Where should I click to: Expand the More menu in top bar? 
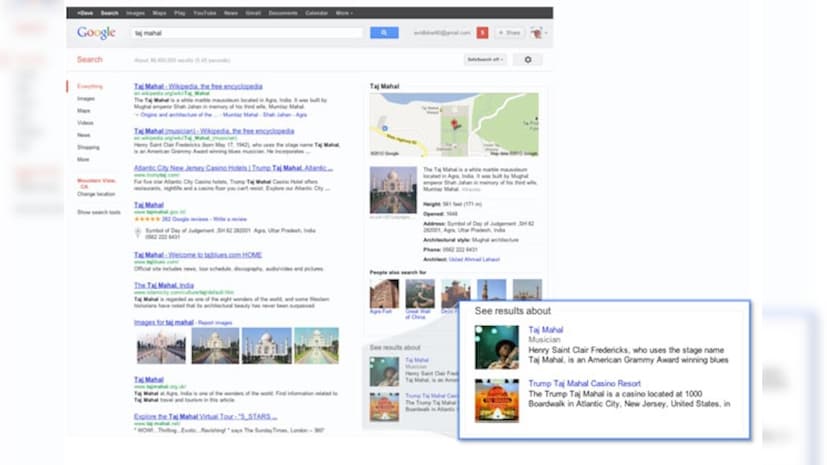coord(343,13)
